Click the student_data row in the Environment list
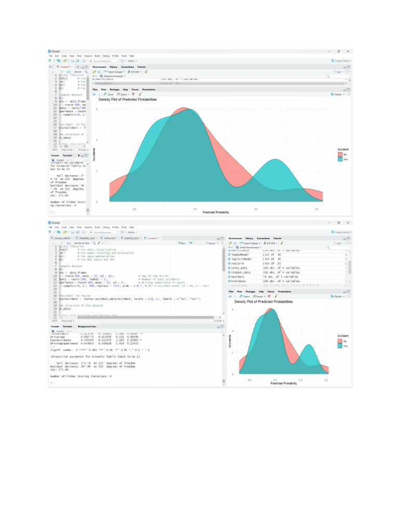Viewport: 399px width, 532px height. point(288,272)
